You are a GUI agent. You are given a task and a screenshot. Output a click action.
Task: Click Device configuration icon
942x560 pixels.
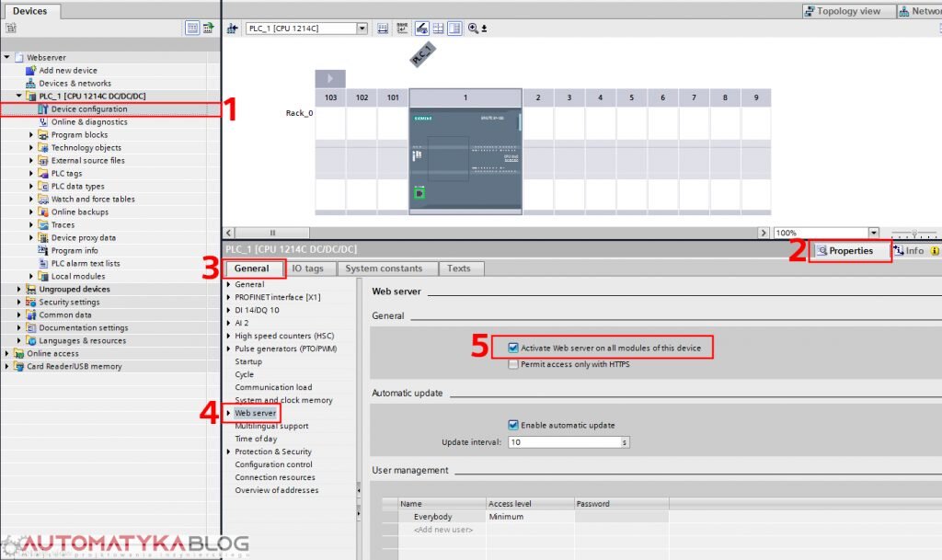click(42, 109)
